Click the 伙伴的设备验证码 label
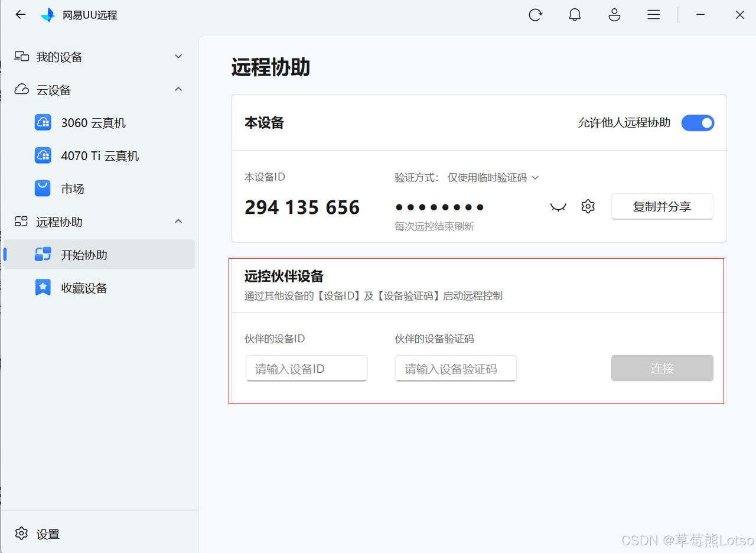This screenshot has height=553, width=756. click(x=434, y=339)
